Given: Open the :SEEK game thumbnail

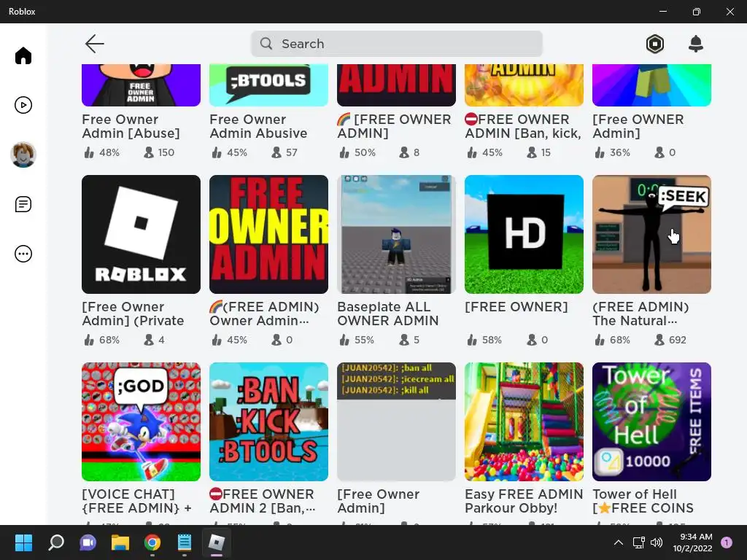Looking at the screenshot, I should [651, 234].
